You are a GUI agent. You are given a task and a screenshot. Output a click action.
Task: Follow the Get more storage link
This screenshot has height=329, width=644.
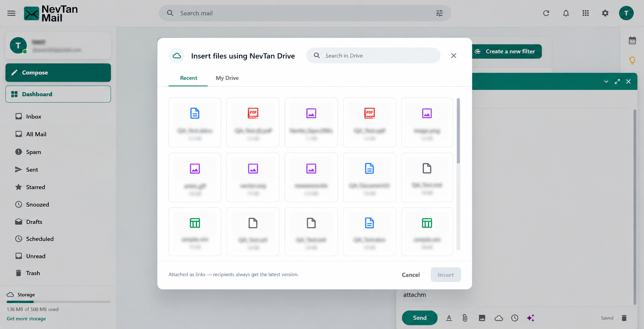26,319
